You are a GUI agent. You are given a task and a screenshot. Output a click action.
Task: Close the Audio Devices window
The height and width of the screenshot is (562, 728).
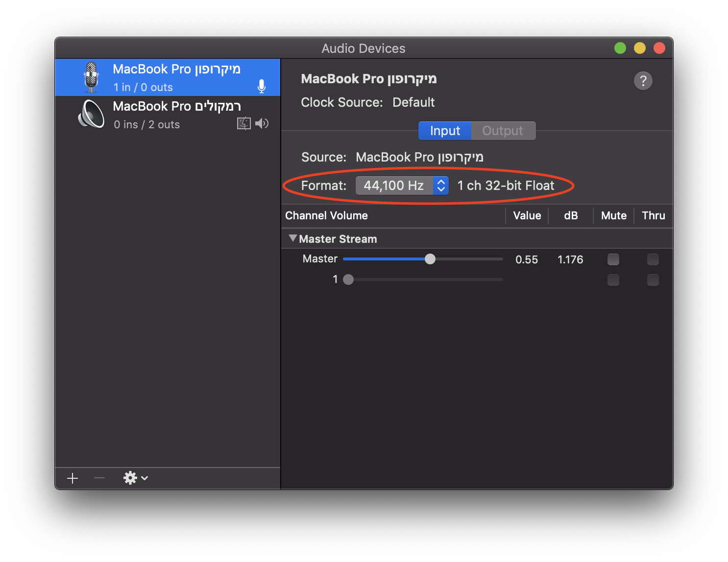pyautogui.click(x=659, y=48)
